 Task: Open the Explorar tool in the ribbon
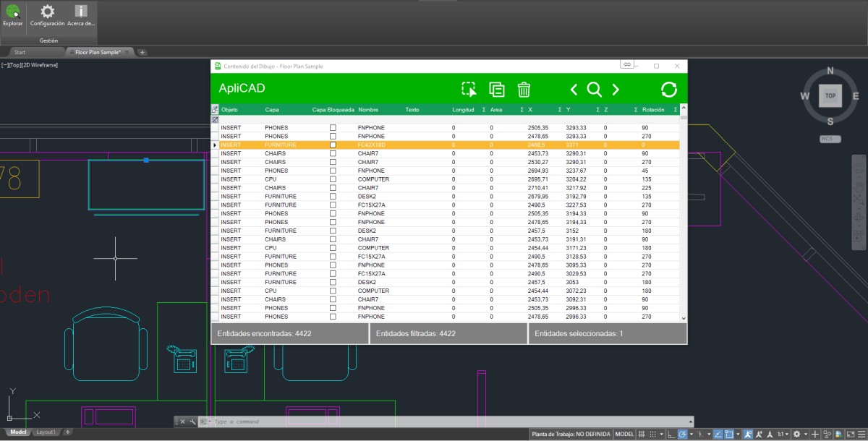coord(12,16)
